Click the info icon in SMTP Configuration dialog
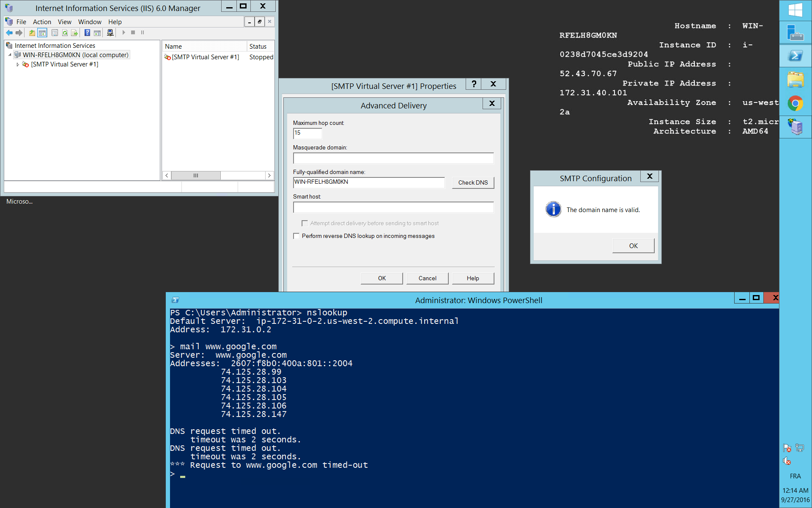Screen dimensions: 812x508 (553, 209)
